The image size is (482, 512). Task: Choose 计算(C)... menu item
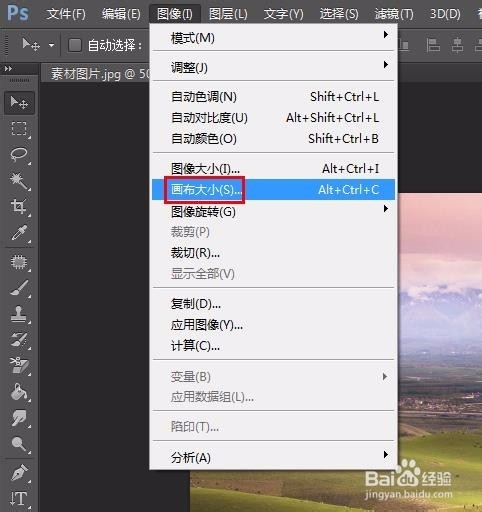click(273, 346)
